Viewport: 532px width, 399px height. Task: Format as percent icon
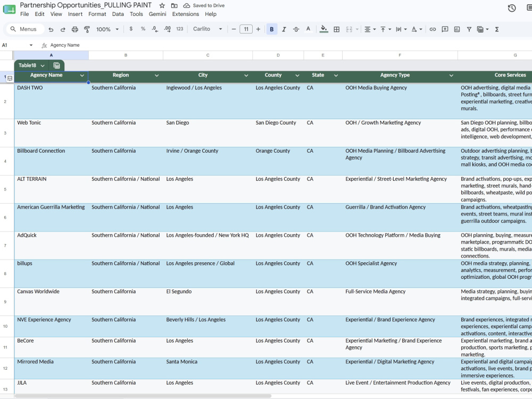coord(143,29)
